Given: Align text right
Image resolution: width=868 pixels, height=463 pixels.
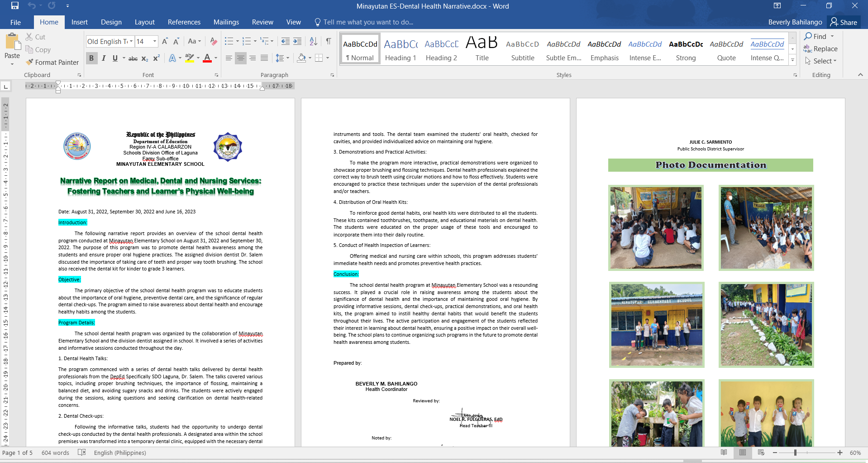Looking at the screenshot, I should 253,58.
